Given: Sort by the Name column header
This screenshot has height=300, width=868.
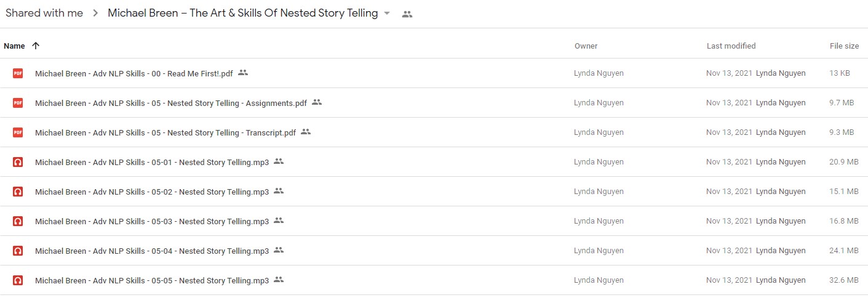Looking at the screenshot, I should pyautogui.click(x=14, y=46).
